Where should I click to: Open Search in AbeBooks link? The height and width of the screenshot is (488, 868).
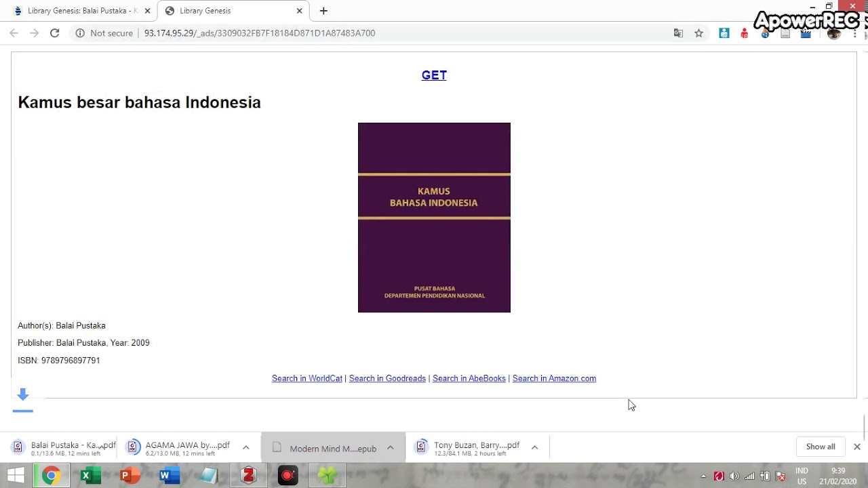coord(469,378)
